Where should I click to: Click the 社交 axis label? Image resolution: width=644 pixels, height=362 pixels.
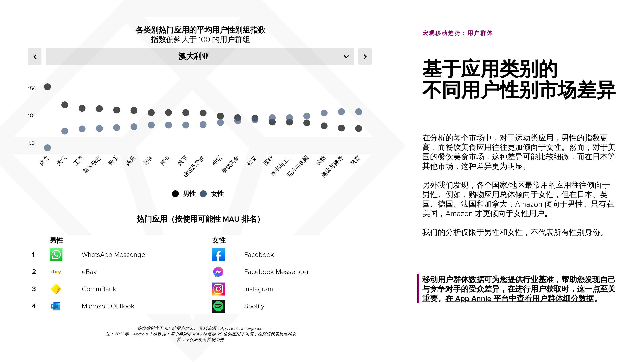(x=252, y=161)
